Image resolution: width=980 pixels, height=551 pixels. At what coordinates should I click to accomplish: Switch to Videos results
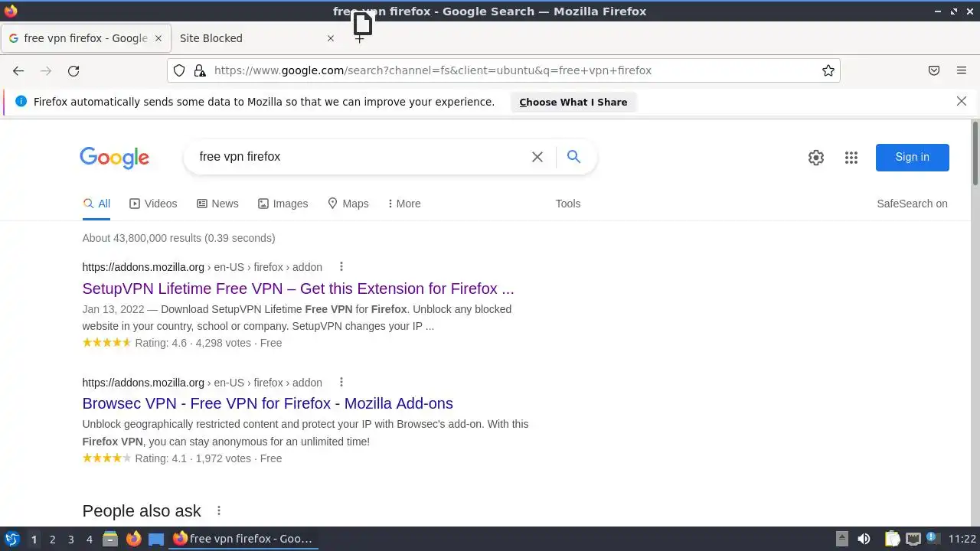(153, 204)
